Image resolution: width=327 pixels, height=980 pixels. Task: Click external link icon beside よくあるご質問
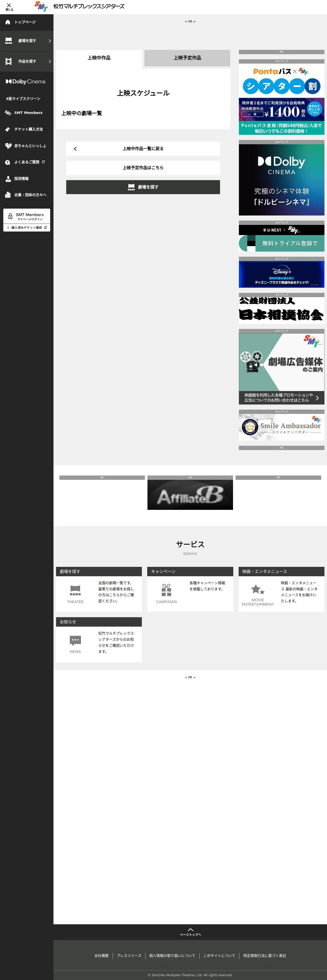[43, 162]
